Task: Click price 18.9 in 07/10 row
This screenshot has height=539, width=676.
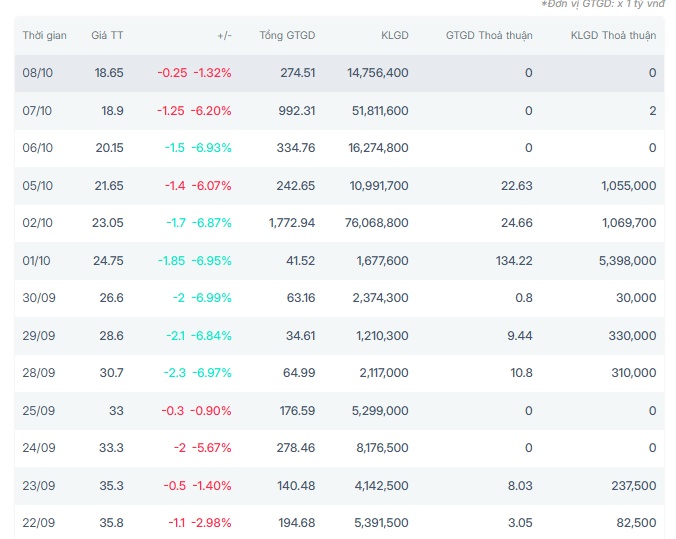Action: coord(113,111)
